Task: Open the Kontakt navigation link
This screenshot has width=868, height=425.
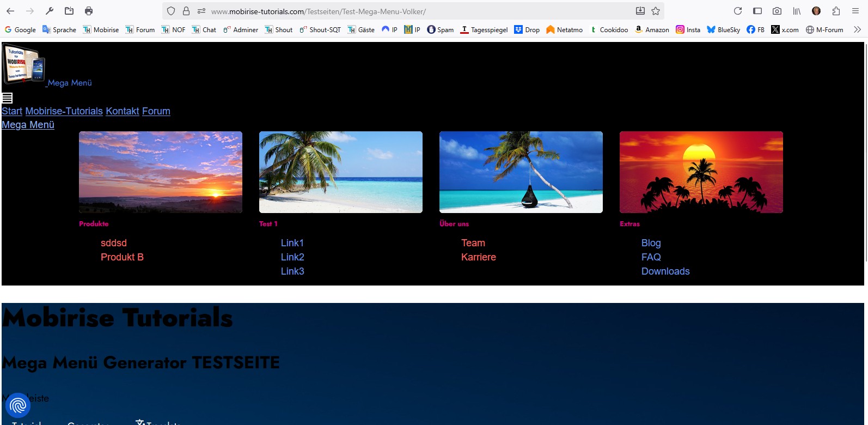Action: [123, 111]
